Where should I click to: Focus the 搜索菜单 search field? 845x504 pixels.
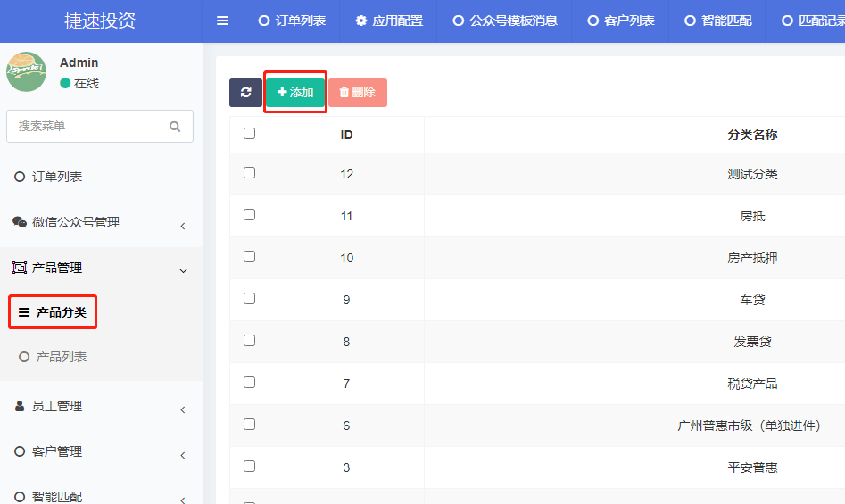[100, 126]
